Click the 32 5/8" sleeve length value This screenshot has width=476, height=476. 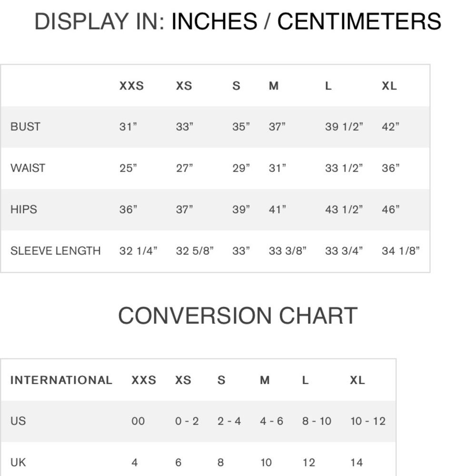(195, 251)
